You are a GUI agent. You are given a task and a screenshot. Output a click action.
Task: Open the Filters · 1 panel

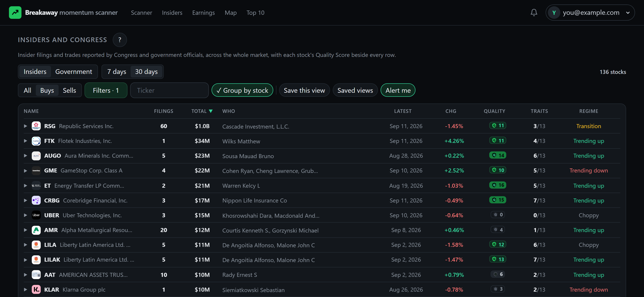click(106, 90)
